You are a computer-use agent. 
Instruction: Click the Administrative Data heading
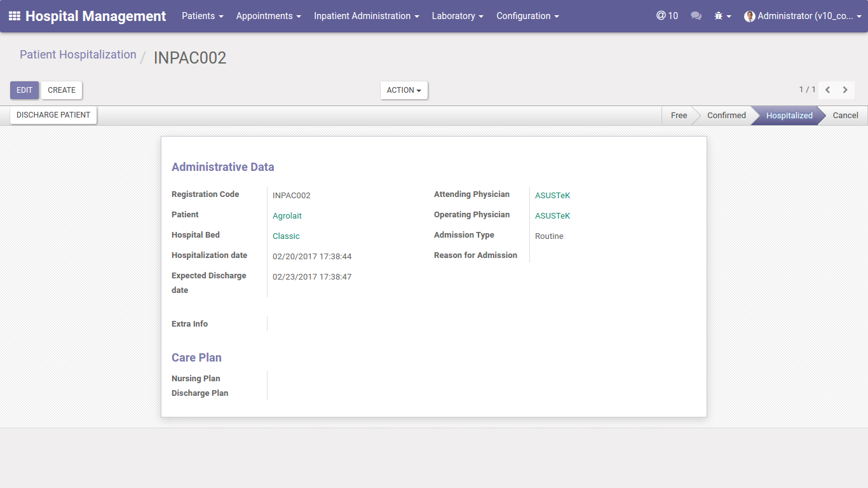[223, 167]
